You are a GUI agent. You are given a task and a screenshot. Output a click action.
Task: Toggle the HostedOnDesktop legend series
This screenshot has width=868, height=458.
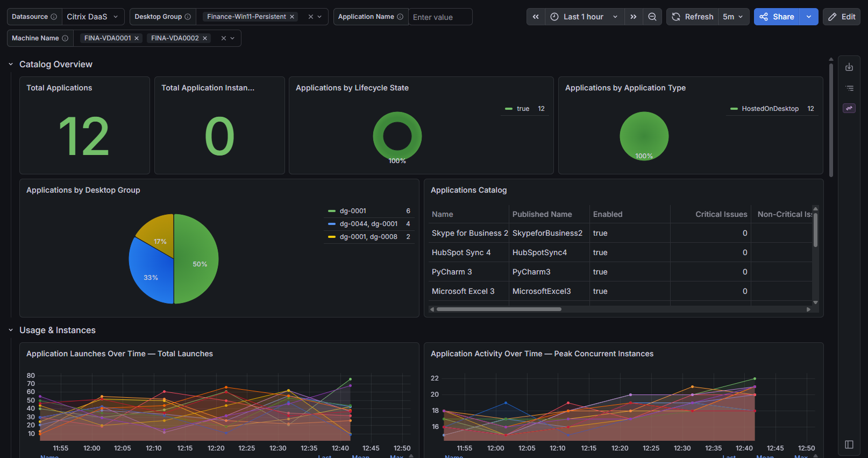coord(770,109)
